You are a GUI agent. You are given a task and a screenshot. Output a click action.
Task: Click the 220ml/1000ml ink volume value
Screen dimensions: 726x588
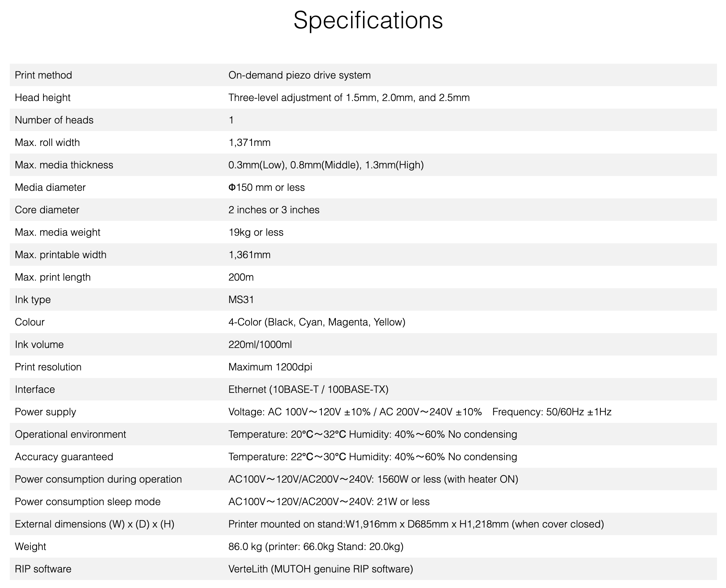pos(260,344)
